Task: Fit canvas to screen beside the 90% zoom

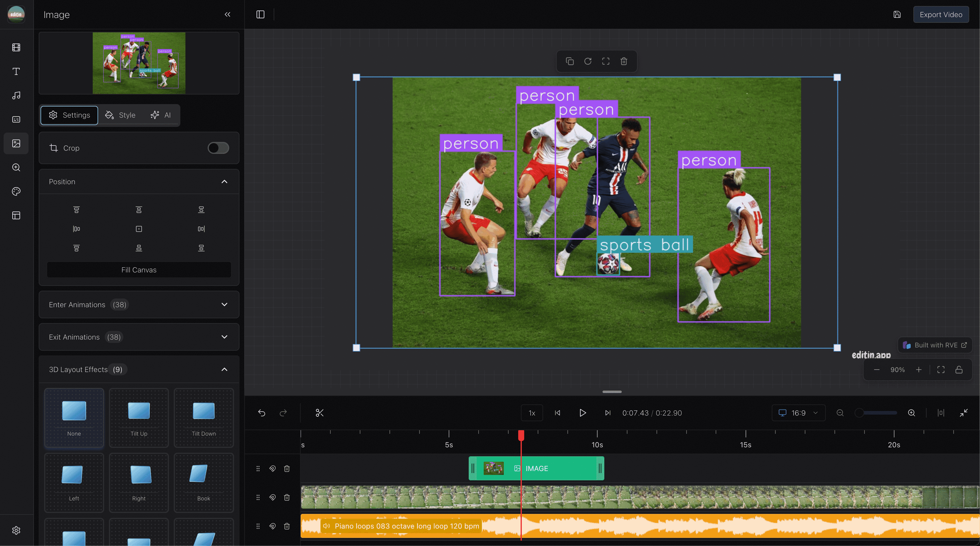Action: (941, 370)
